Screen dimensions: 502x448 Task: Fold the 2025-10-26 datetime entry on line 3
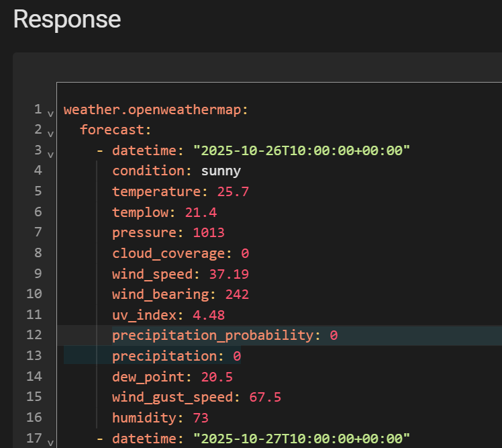point(50,154)
